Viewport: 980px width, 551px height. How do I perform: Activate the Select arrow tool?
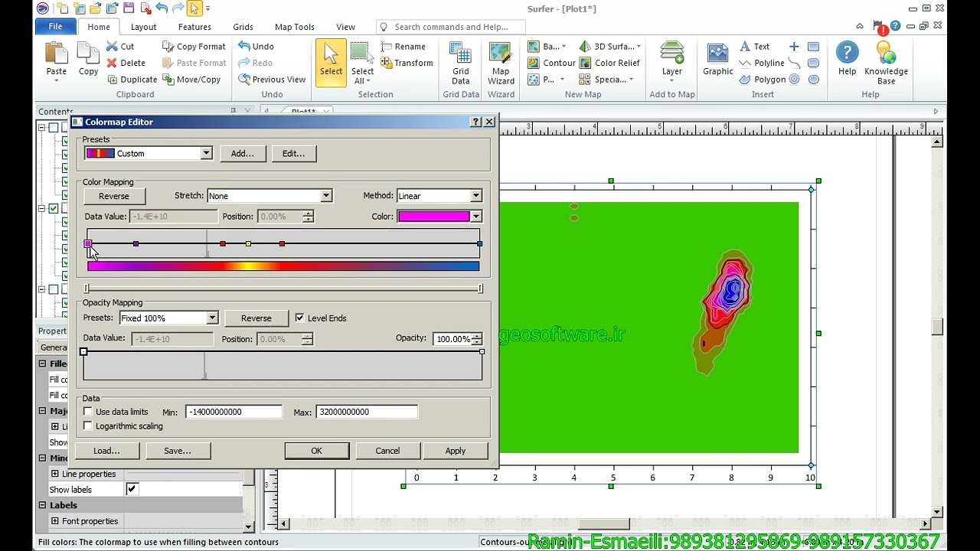[331, 61]
